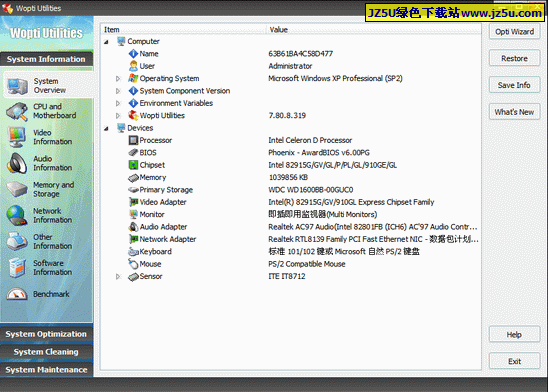Open What's New
548x392 pixels.
514,112
